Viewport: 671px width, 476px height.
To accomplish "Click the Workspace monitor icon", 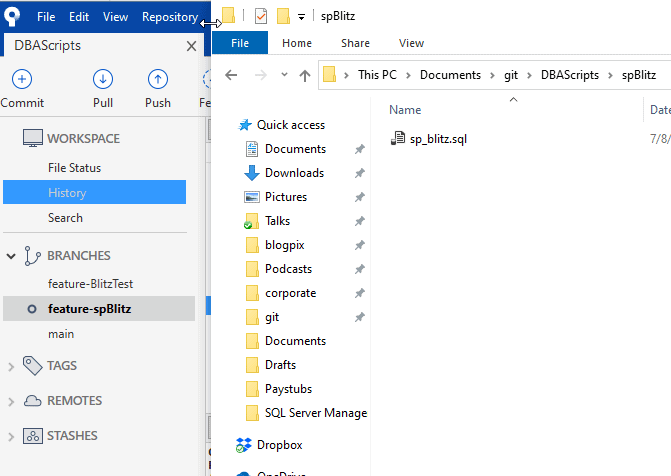I will click(x=33, y=138).
